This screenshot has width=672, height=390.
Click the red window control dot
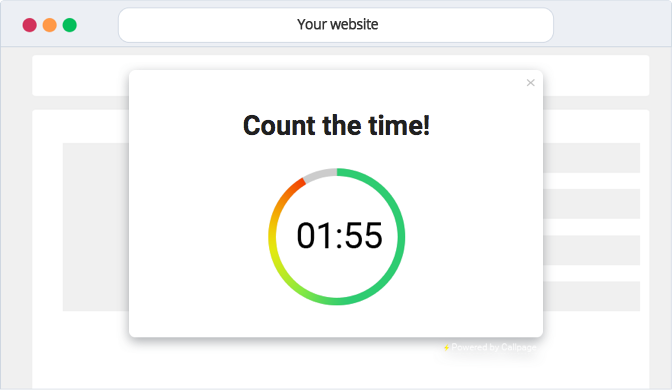tap(30, 25)
